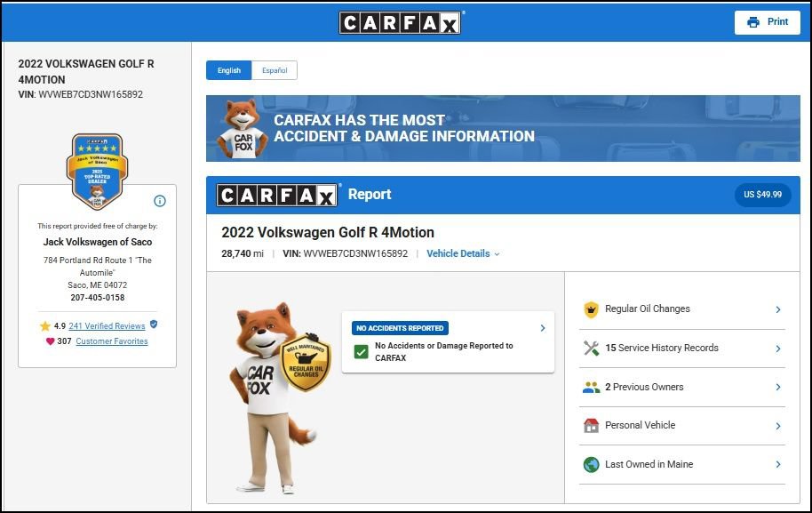Click the Print button
Screen dimensions: 812x513
coord(767,22)
